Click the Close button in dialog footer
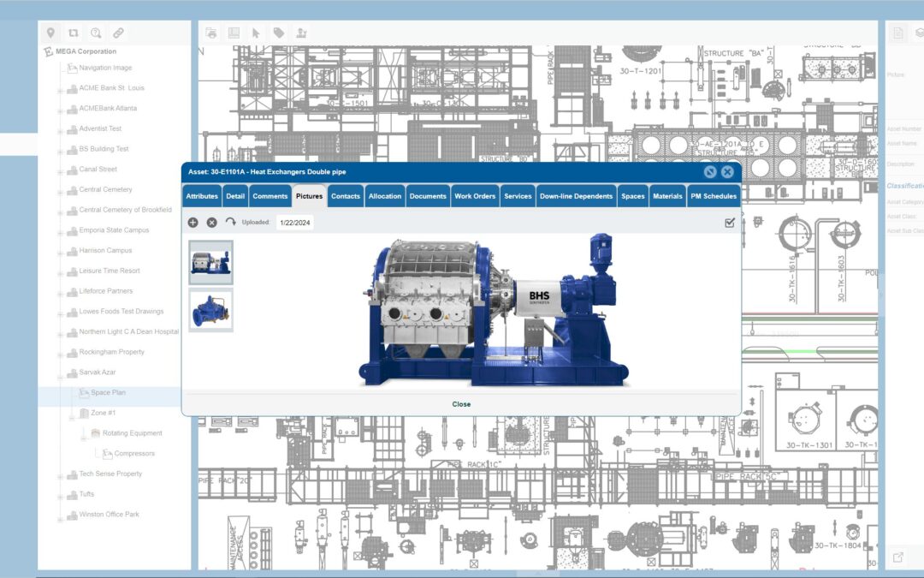Viewport: 924px width, 578px height. [x=461, y=404]
